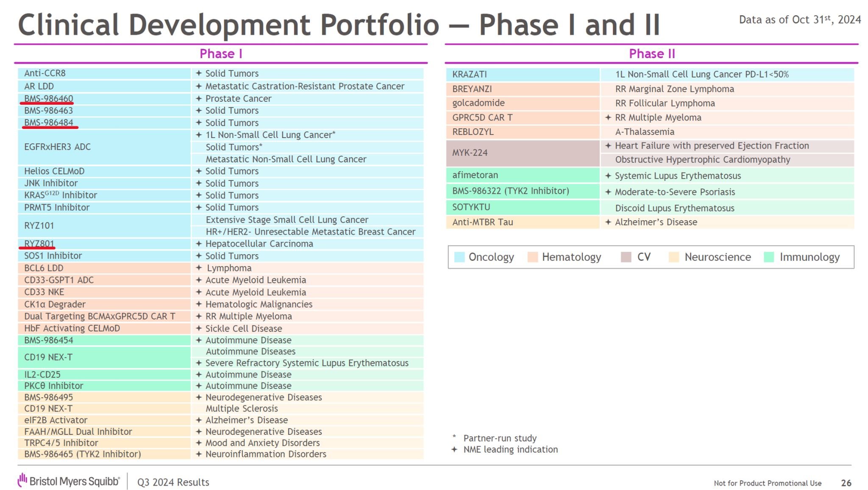The height and width of the screenshot is (490, 868).
Task: Click the CV legend color swatch
Action: tap(626, 257)
